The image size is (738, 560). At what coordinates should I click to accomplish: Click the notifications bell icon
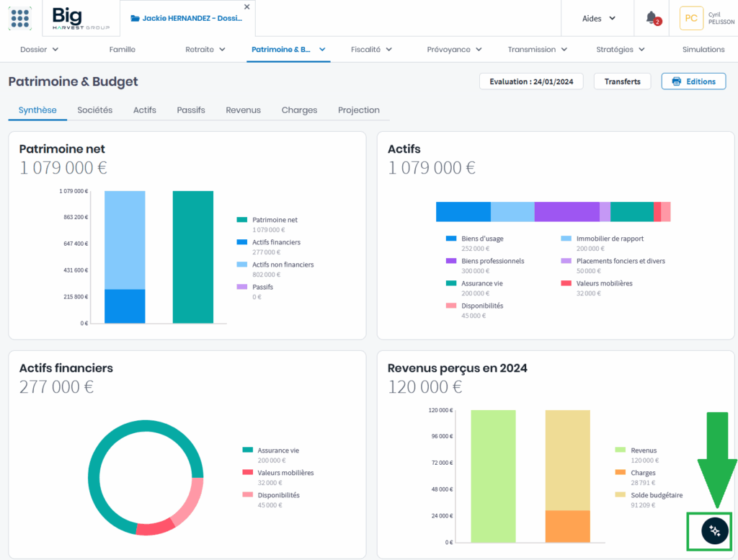click(652, 18)
